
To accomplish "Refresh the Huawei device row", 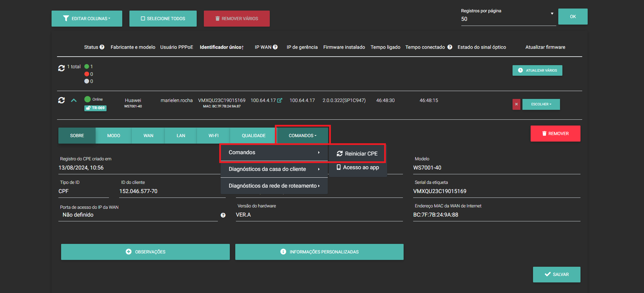I will point(61,100).
